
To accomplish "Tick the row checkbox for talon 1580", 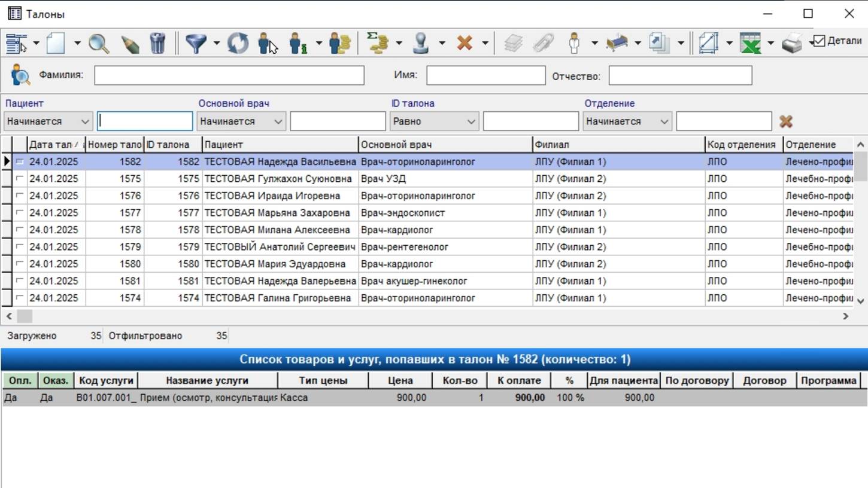I will coord(20,264).
